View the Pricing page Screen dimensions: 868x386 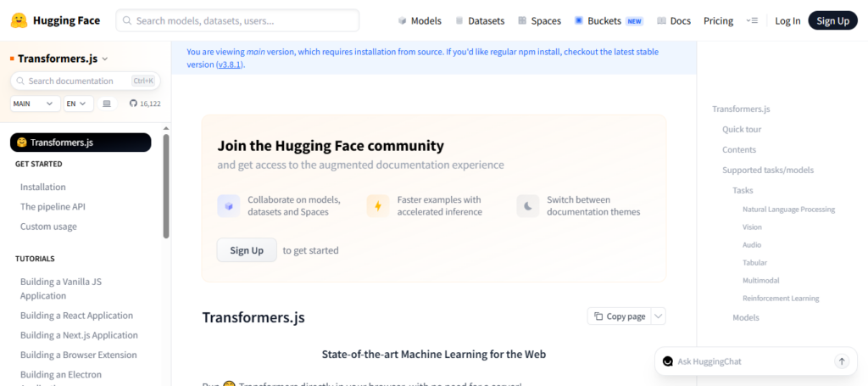(x=718, y=21)
